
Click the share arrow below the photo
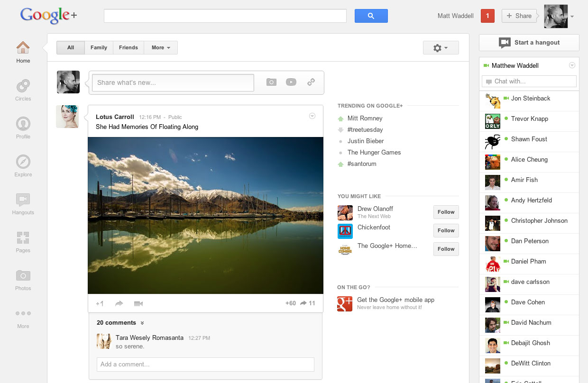click(x=119, y=303)
